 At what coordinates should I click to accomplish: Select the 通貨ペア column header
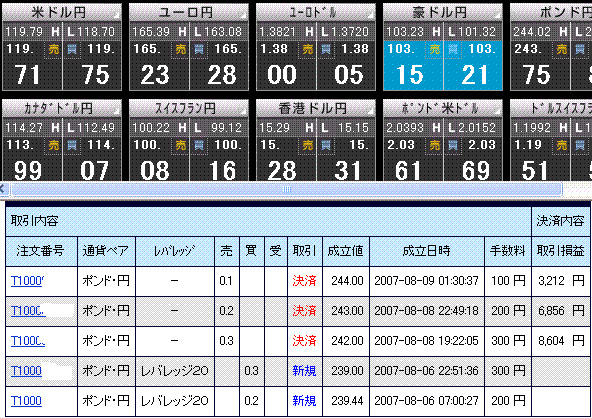(106, 251)
